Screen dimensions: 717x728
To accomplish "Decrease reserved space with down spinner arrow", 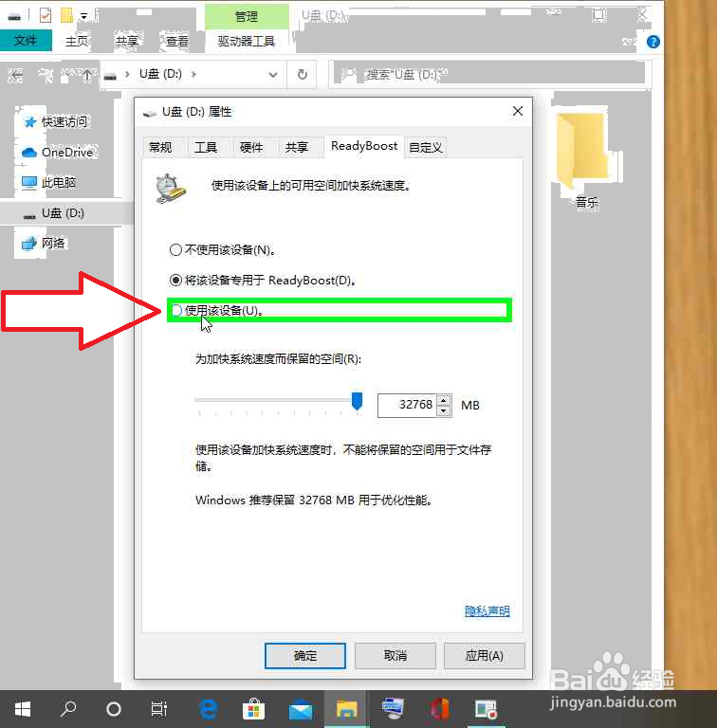I will tap(444, 410).
